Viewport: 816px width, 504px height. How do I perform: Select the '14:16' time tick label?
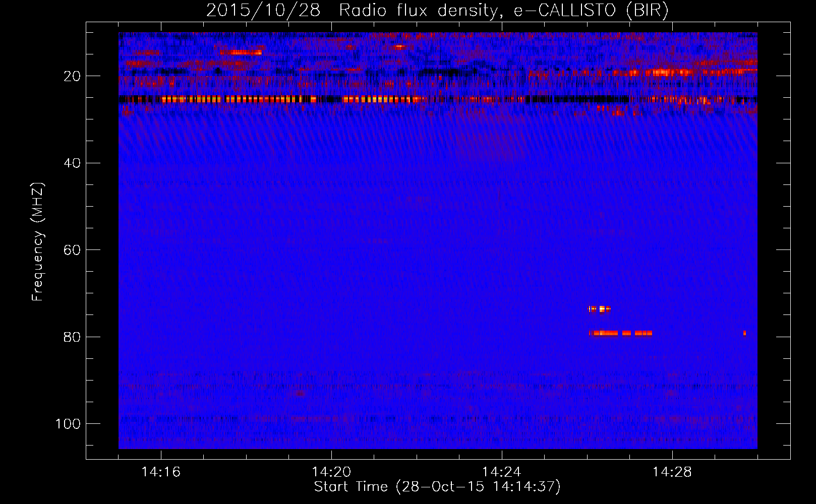point(161,472)
